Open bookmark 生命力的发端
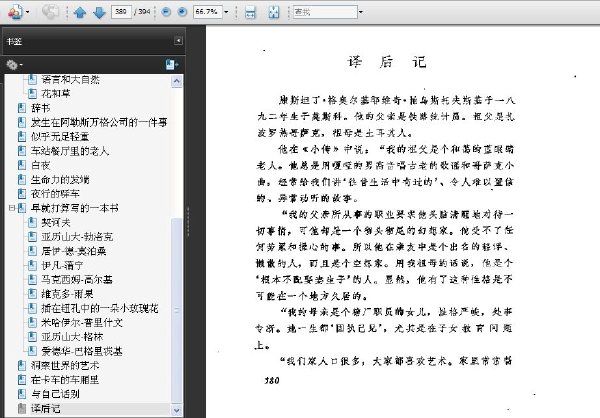The image size is (600, 418). (60, 180)
